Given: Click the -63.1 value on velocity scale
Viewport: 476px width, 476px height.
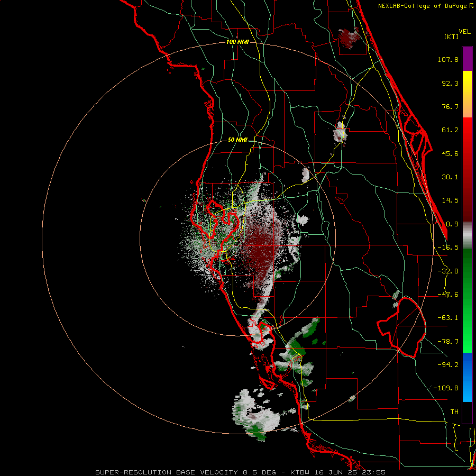Looking at the screenshot, I should [x=448, y=318].
